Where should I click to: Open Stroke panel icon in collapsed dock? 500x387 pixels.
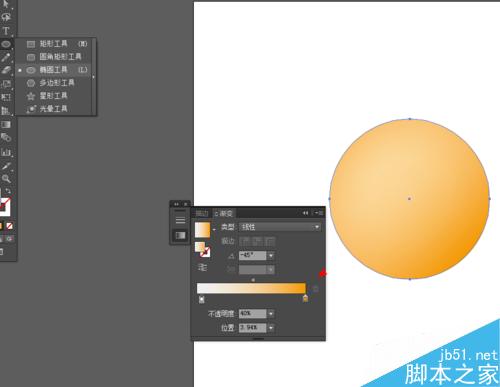[180, 220]
